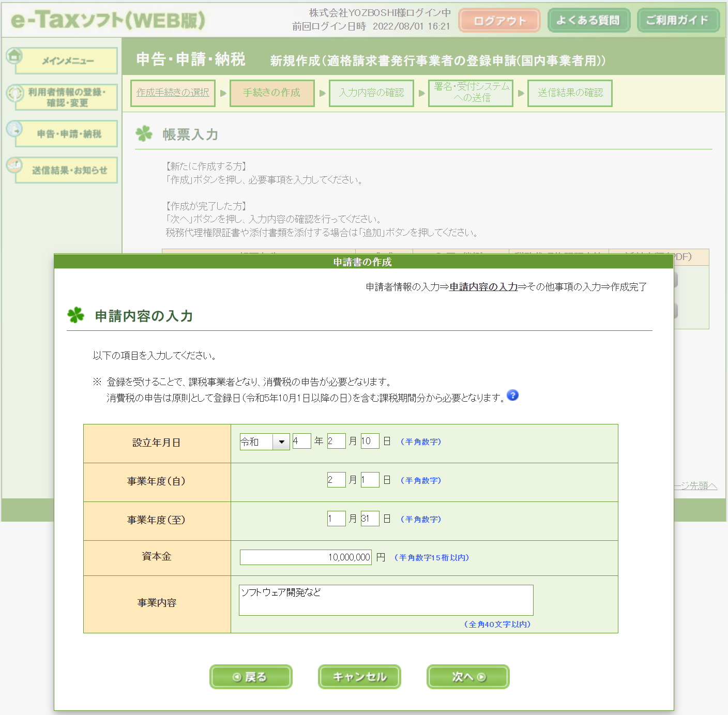728x715 pixels.
Task: Click the icon beside 送信結果・お知らせ
Action: pyautogui.click(x=14, y=165)
